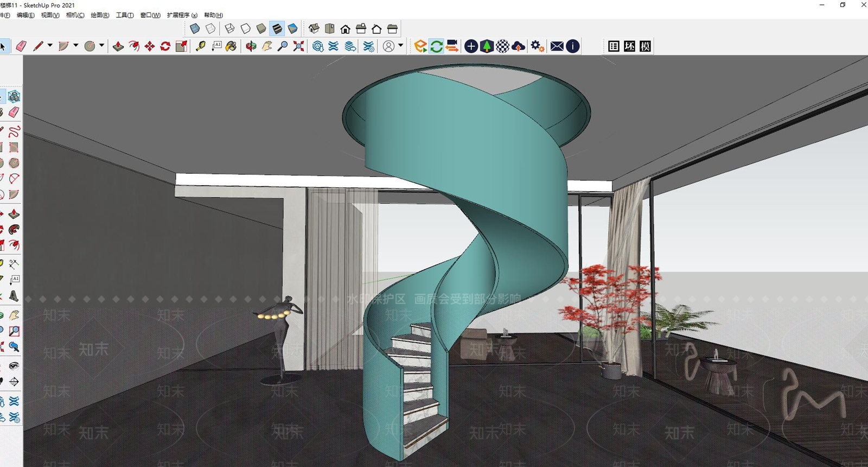The image size is (868, 467).
Task: Click the 模 toolbar button
Action: (x=645, y=46)
